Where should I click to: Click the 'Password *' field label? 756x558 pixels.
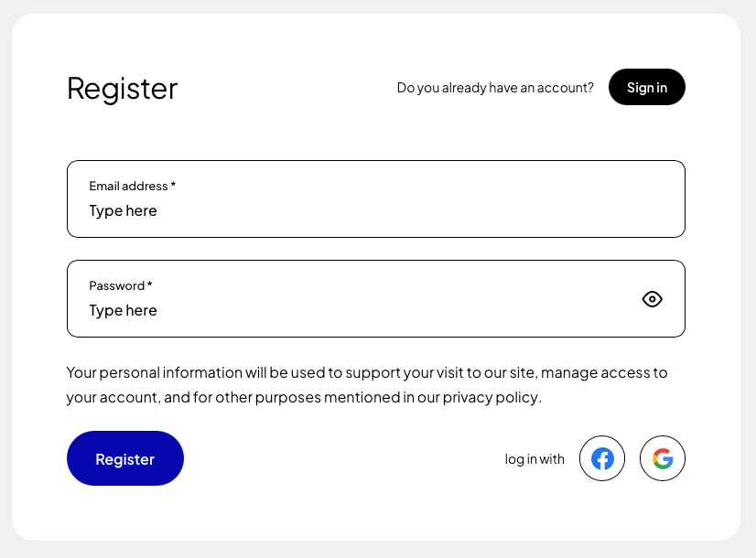coord(121,285)
